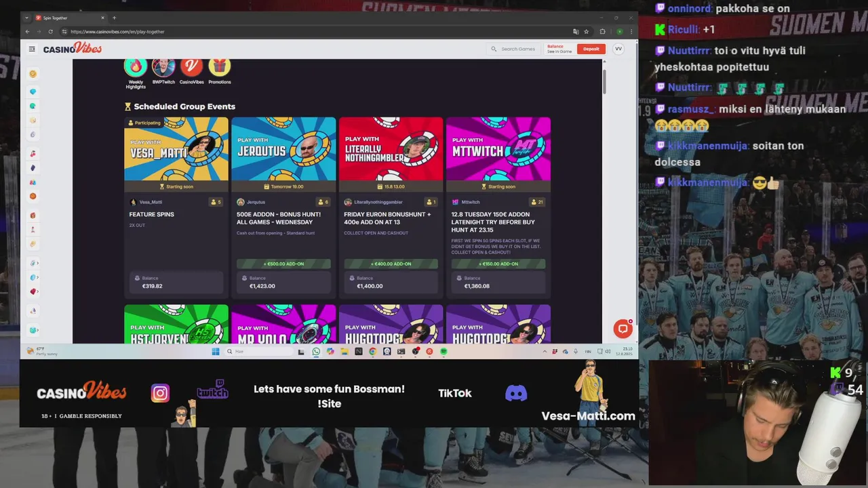Open the CasinoVibes story circle

click(191, 66)
